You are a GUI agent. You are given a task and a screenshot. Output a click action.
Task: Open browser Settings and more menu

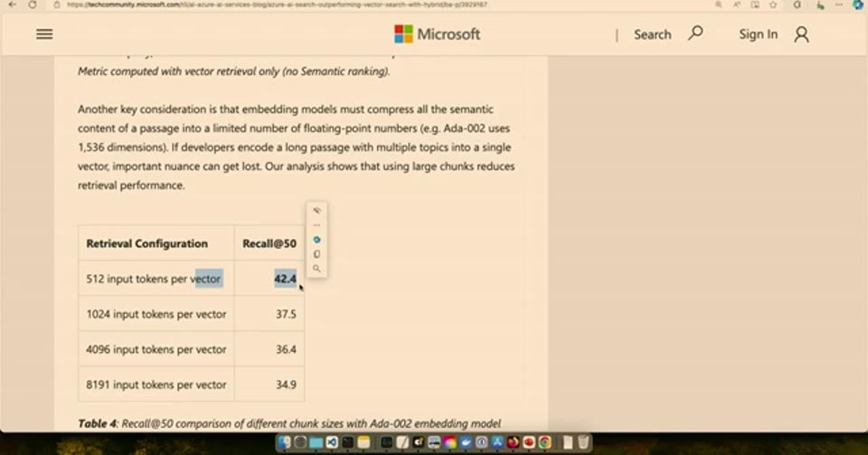coord(839,5)
